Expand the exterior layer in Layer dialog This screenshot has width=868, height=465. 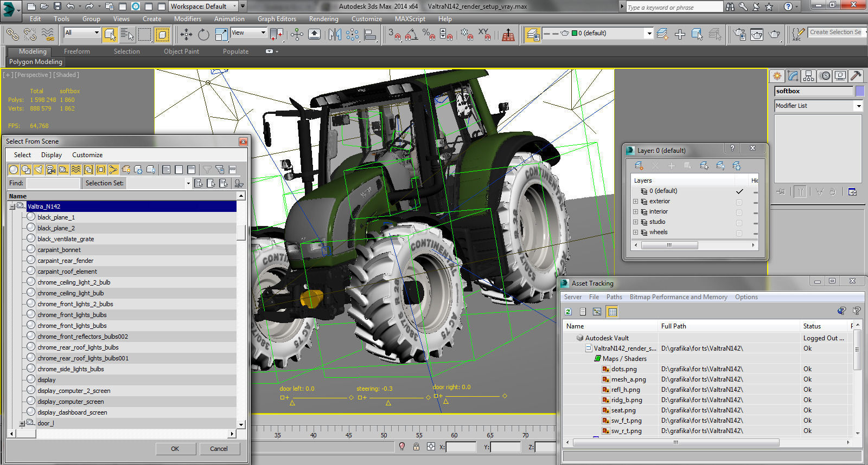pos(635,202)
